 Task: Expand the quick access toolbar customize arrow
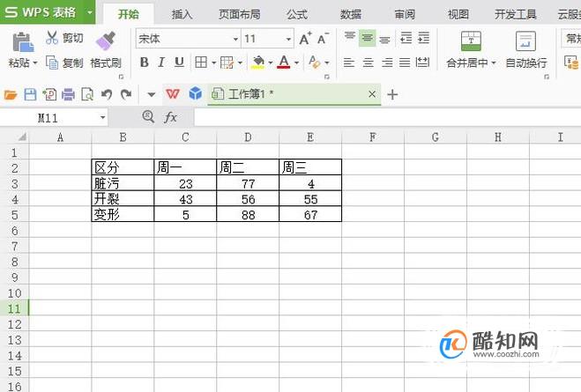151,95
